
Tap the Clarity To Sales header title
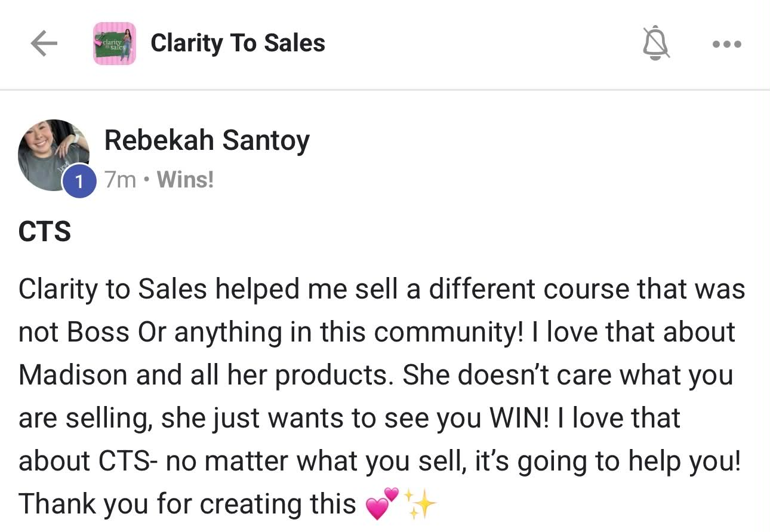[x=238, y=43]
